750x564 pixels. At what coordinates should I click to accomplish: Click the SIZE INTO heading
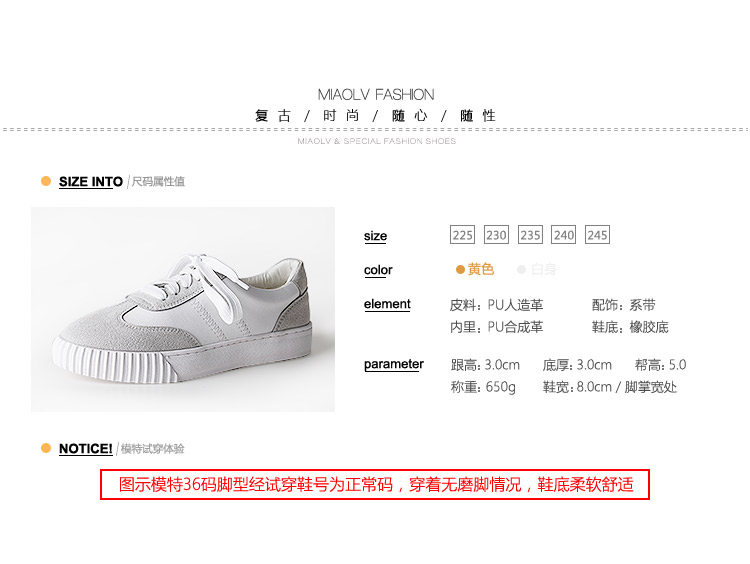91,182
